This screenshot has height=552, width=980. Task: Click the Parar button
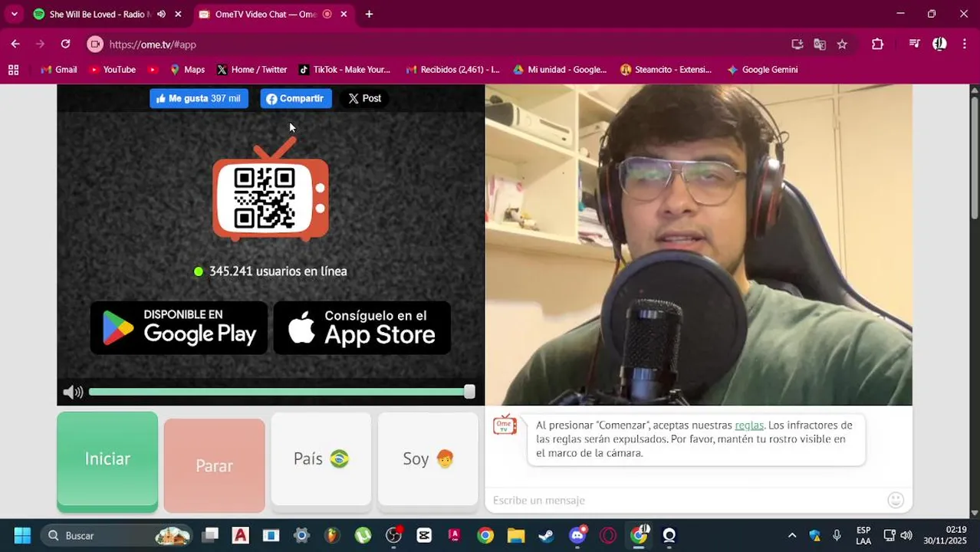(x=214, y=465)
